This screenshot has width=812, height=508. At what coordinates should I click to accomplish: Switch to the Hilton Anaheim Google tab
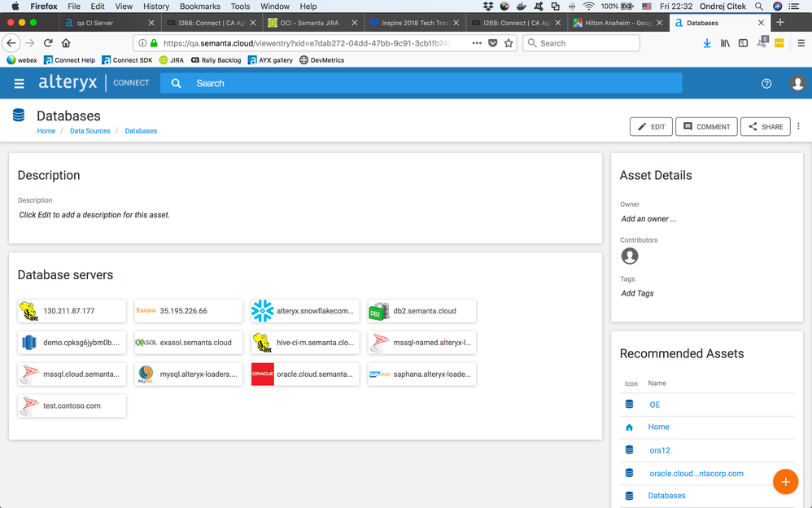tap(618, 23)
